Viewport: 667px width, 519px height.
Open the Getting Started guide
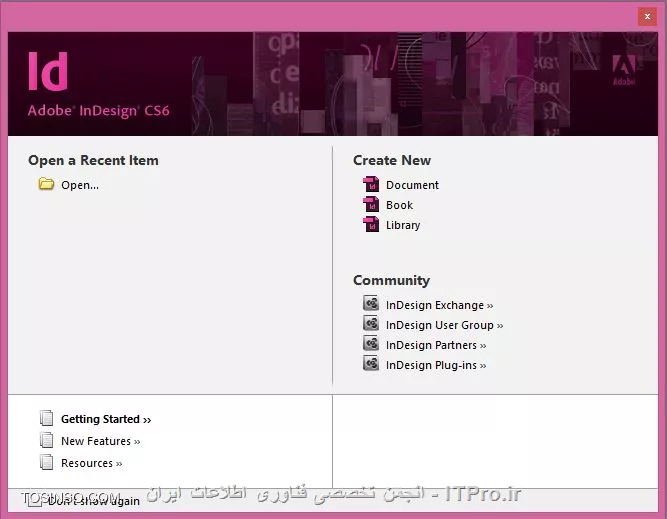pyautogui.click(x=106, y=419)
